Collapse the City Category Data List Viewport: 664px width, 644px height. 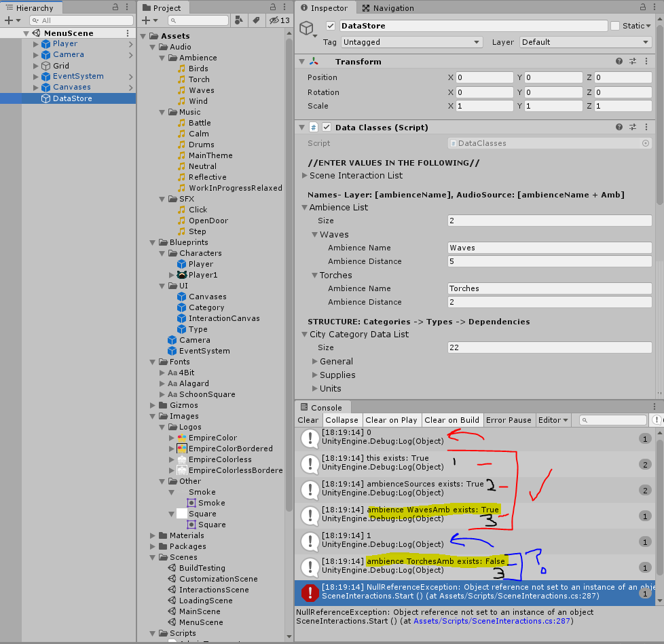304,335
